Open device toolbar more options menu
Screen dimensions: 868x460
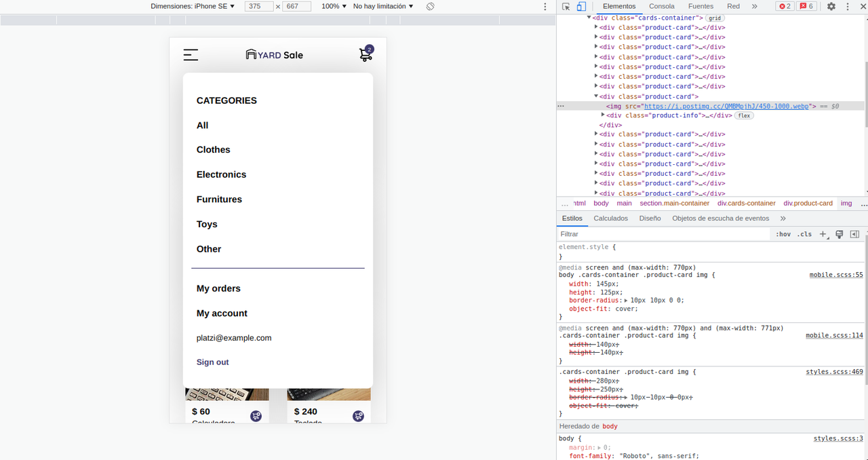[545, 6]
